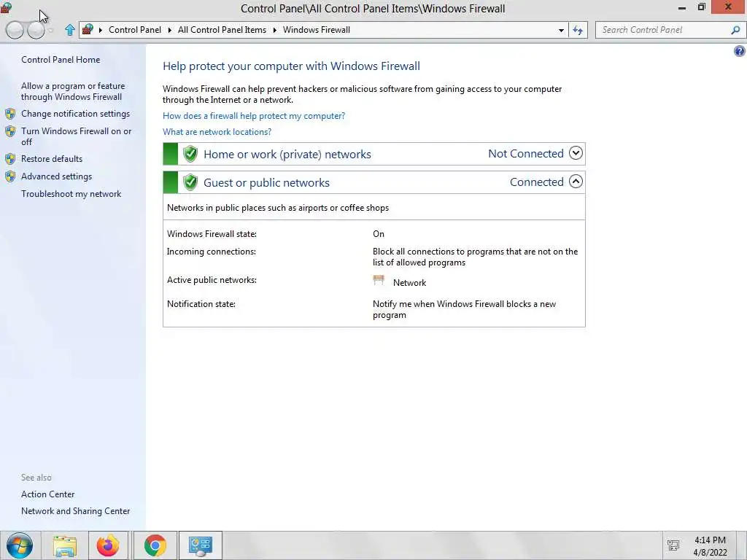Refresh the Windows Firewall page
The height and width of the screenshot is (560, 747).
(578, 30)
